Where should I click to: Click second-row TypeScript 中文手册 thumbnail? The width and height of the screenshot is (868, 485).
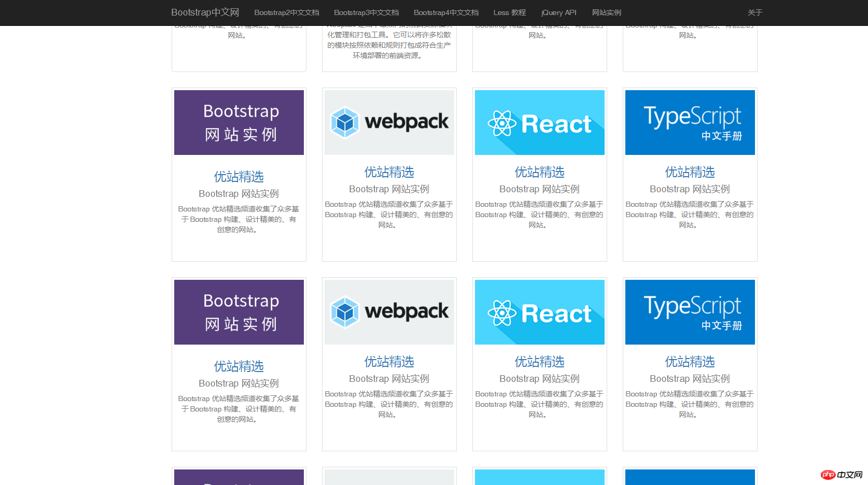[x=690, y=122]
